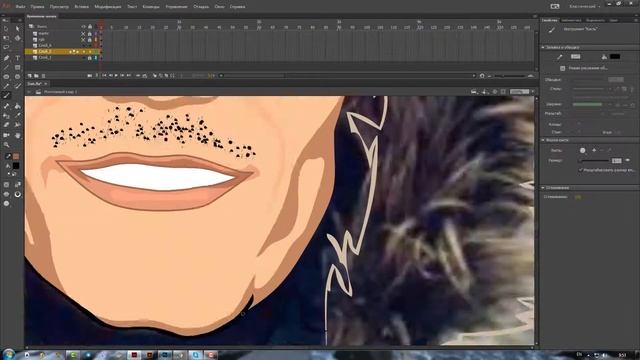Open the Правка menu
Image resolution: width=640 pixels, height=360 pixels.
[37, 7]
